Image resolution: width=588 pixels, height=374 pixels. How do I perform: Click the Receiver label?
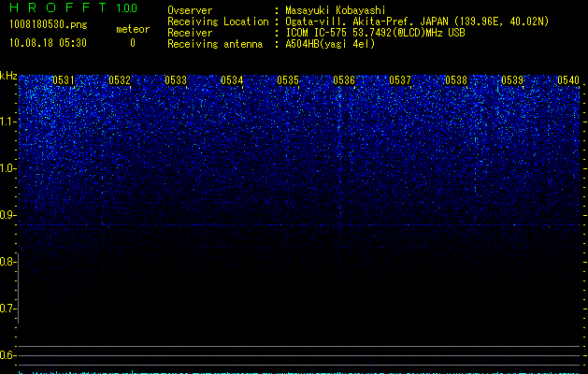coord(190,33)
